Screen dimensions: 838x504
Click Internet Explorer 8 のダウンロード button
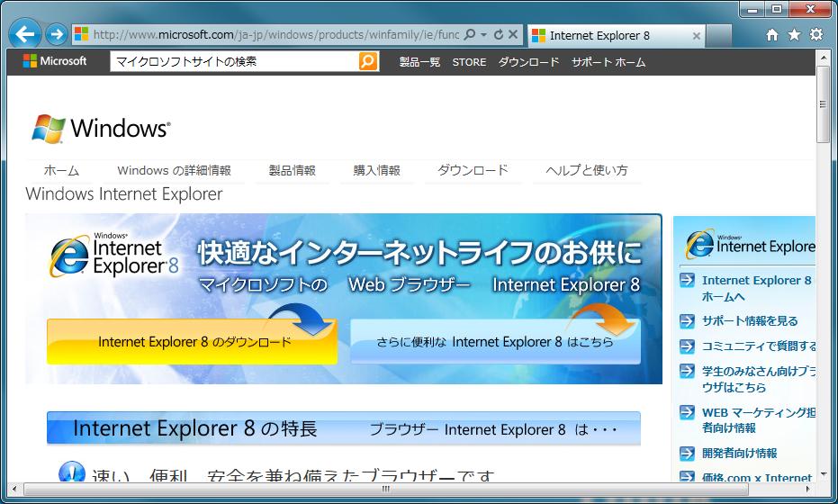[x=193, y=342]
